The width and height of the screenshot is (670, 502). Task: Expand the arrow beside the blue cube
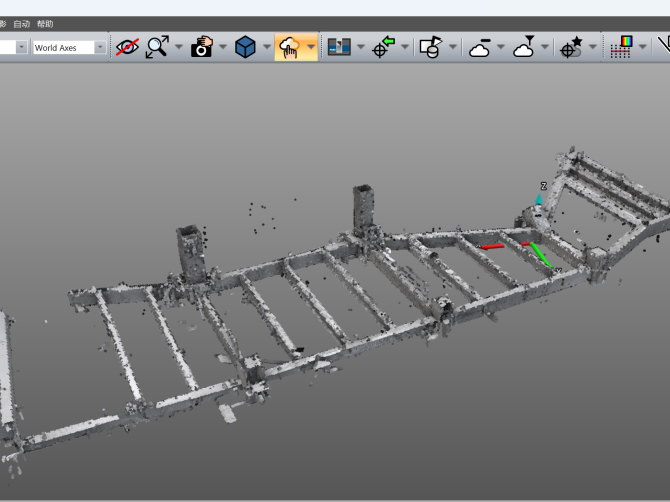tap(266, 47)
